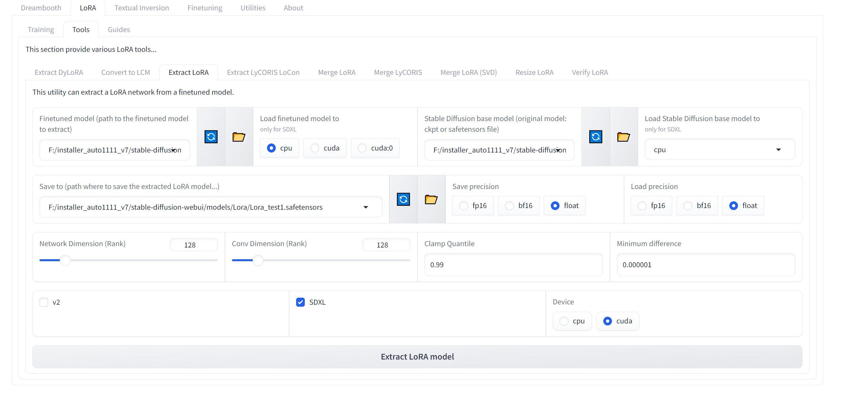This screenshot has height=395, width=868.
Task: Open the Save to path dropdown
Action: point(366,207)
